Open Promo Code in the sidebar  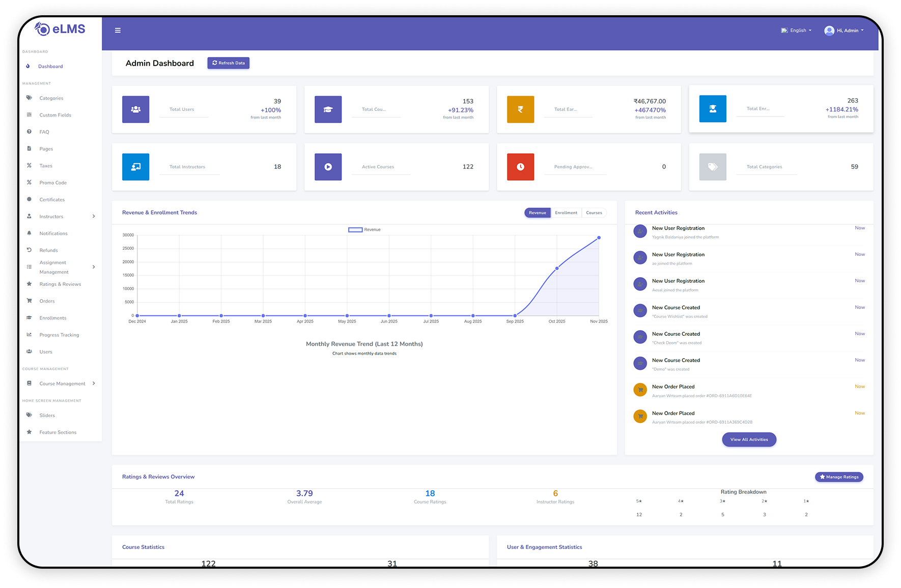(x=53, y=183)
